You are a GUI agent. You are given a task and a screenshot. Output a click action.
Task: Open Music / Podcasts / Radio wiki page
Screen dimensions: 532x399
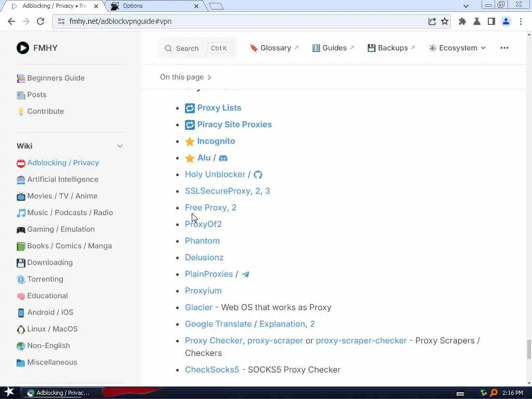click(65, 212)
